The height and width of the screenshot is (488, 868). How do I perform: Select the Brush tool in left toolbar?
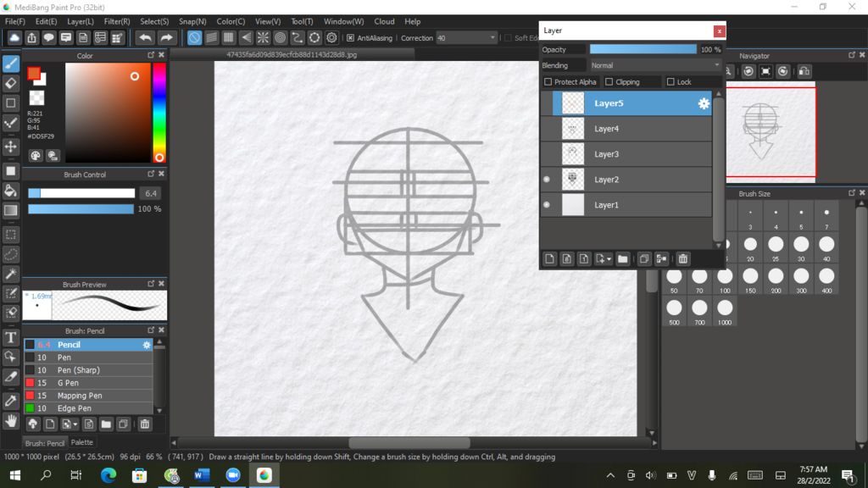point(11,64)
